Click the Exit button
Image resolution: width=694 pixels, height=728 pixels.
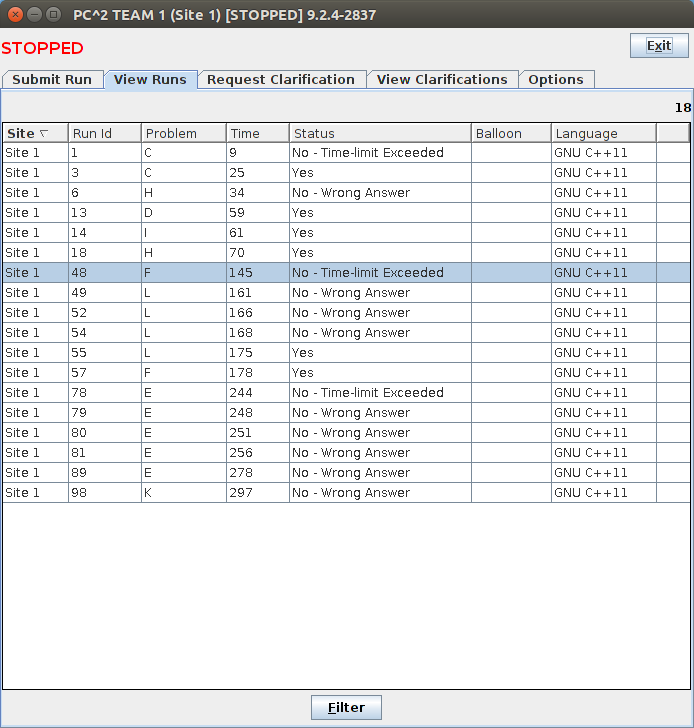658,46
